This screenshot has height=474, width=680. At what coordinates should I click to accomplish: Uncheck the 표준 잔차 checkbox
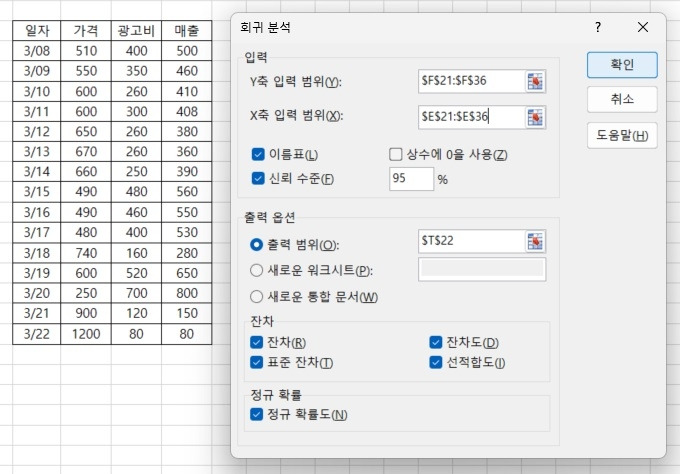(256, 362)
